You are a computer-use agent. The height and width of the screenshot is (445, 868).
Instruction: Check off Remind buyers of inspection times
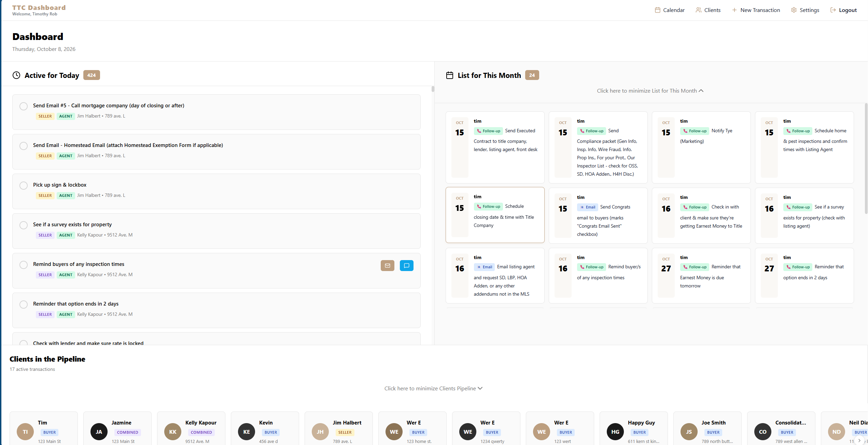tap(24, 265)
